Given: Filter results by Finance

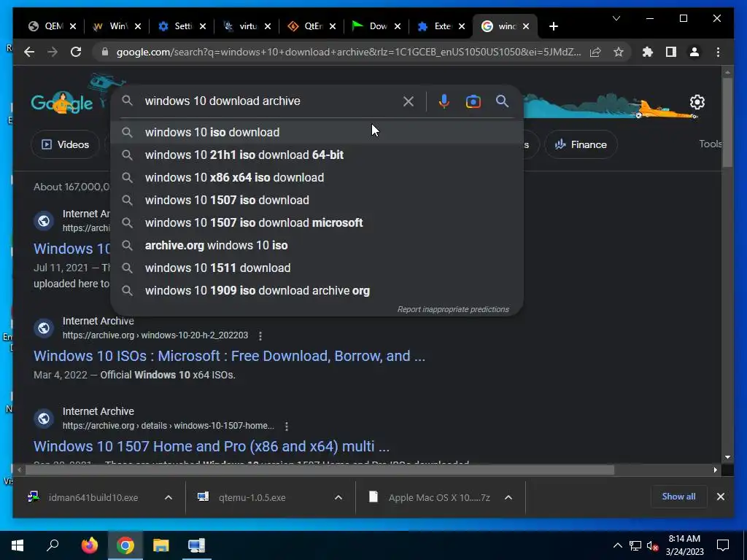Looking at the screenshot, I should (x=581, y=144).
